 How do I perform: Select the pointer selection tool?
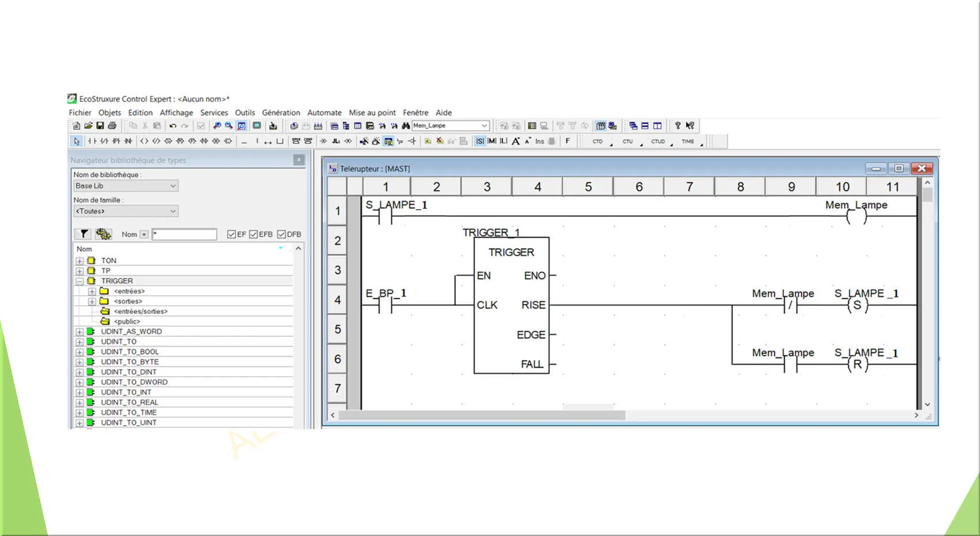click(77, 141)
